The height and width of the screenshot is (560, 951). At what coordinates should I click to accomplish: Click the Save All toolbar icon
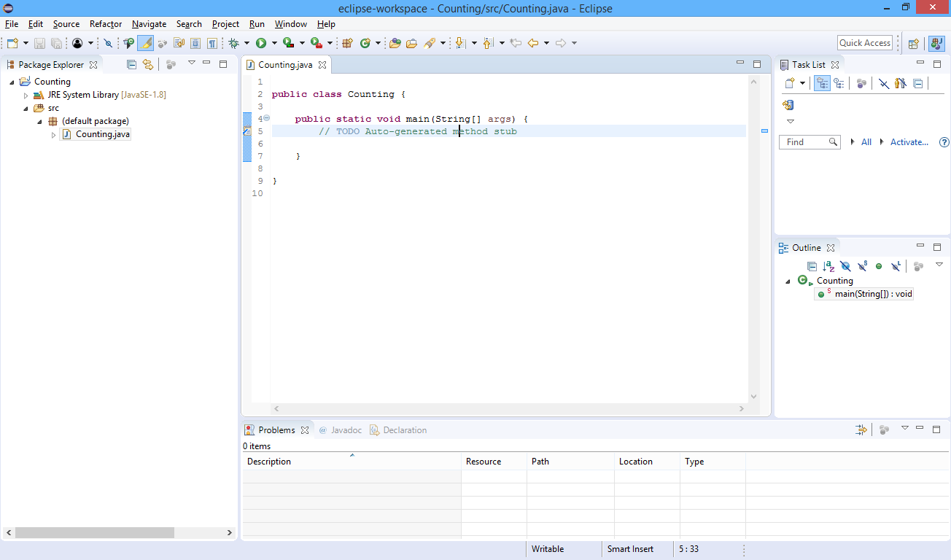coord(56,43)
